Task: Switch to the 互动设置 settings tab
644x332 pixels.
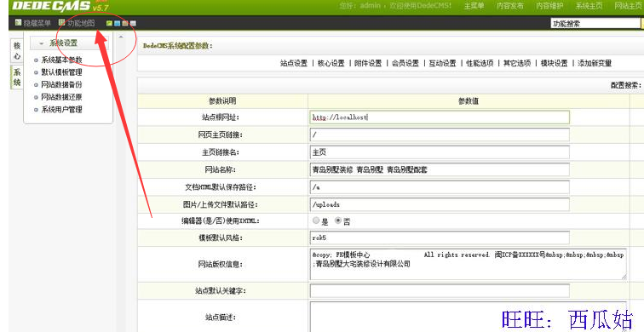Action: coord(443,63)
